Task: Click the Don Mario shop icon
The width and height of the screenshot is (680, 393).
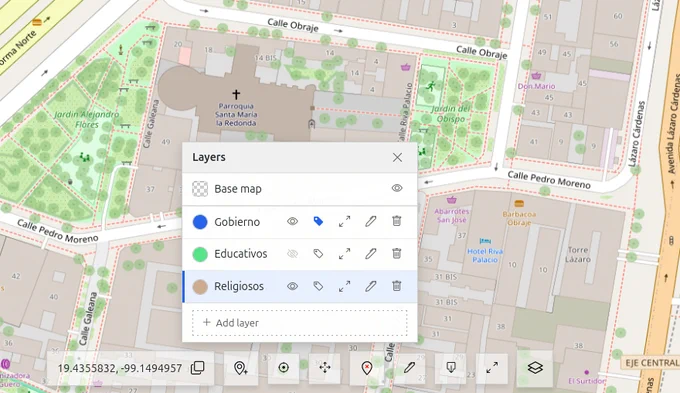Action: [x=536, y=75]
